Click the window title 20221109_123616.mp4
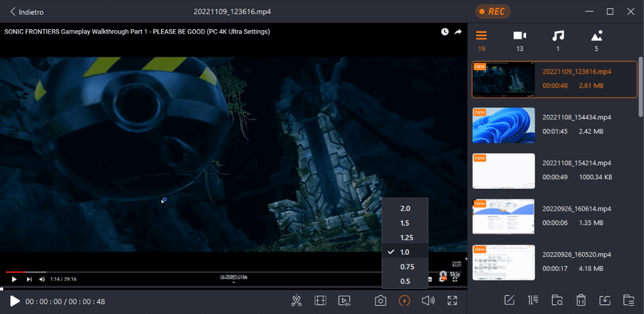Image resolution: width=644 pixels, height=314 pixels. pyautogui.click(x=232, y=12)
